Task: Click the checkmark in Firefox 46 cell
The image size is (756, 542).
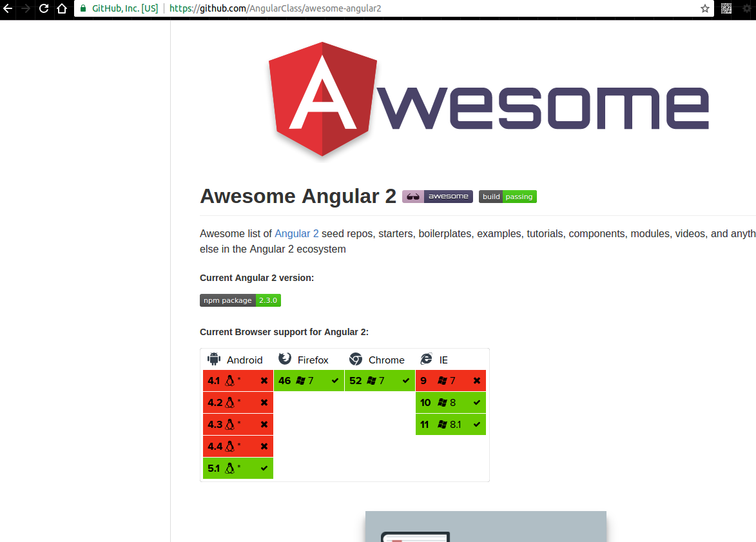Action: pos(335,380)
